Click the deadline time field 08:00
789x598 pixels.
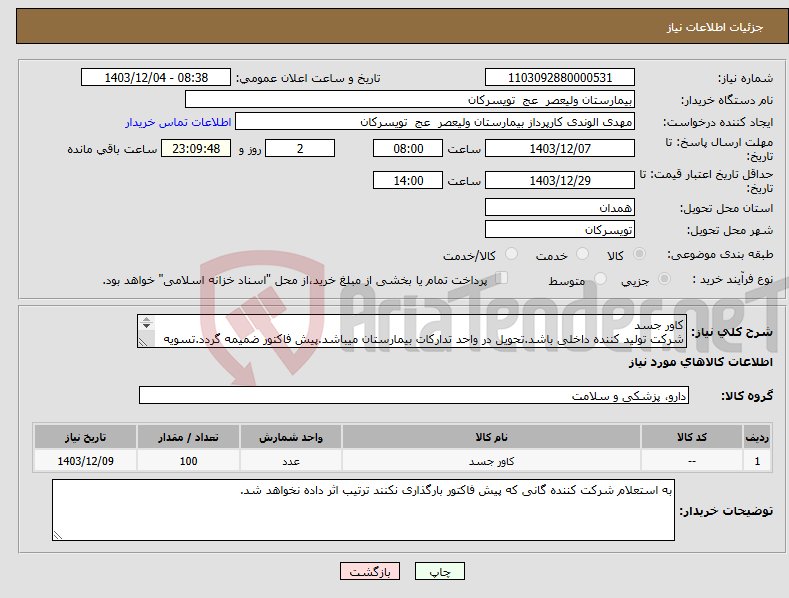tap(408, 148)
